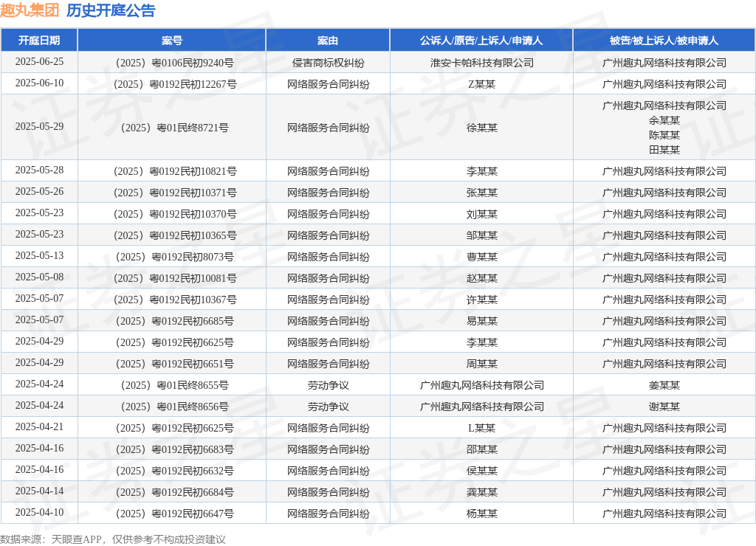
Task: Click plaintiff 邵某某
Action: [x=481, y=449]
